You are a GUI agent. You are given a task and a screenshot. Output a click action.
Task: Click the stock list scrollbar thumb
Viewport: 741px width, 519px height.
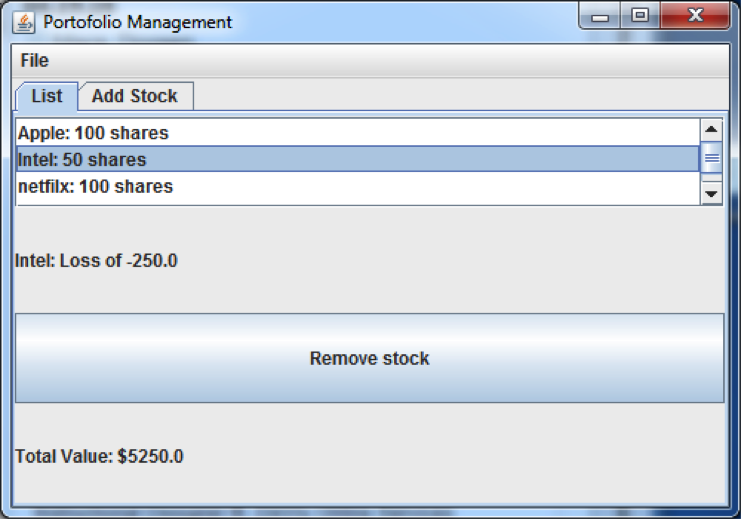click(x=712, y=158)
